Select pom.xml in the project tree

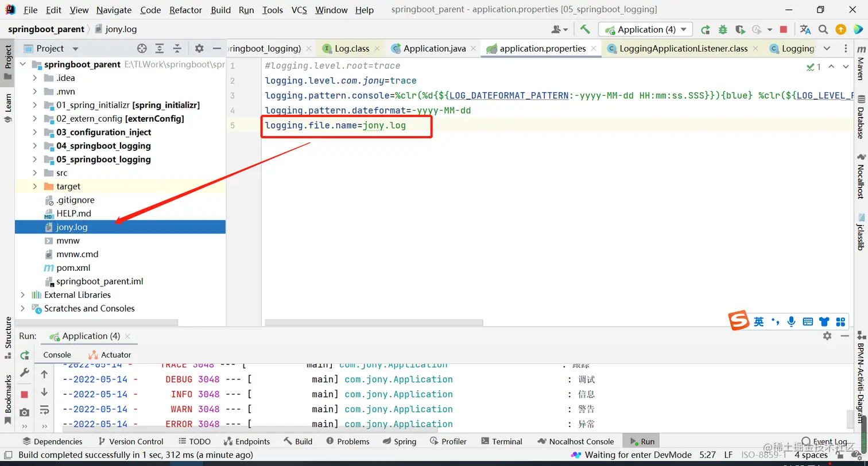click(73, 268)
